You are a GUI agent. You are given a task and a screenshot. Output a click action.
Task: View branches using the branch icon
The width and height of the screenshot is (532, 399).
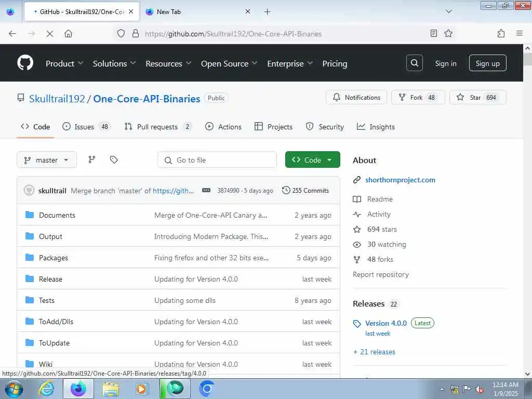92,159
